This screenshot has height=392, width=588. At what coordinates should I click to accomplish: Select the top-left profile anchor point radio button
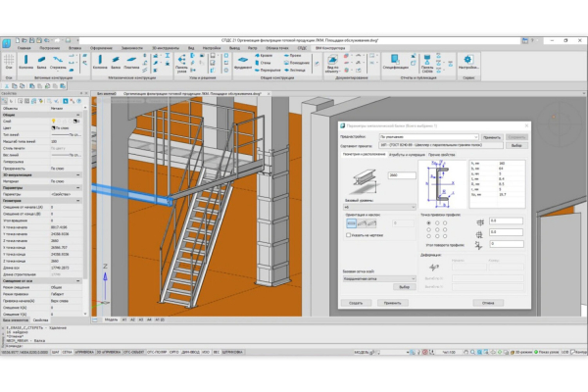428,223
